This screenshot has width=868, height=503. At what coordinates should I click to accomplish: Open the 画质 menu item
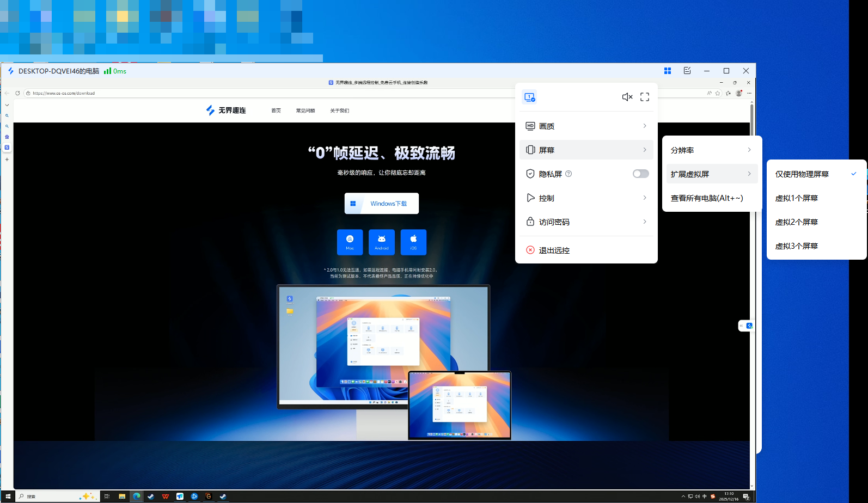(586, 126)
